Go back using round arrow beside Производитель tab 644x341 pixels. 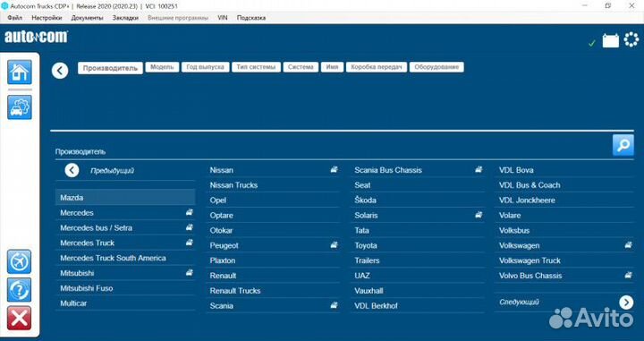coord(60,71)
